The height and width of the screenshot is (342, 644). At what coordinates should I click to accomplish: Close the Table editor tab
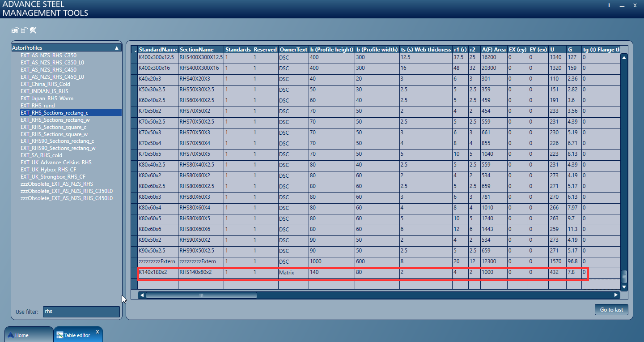(x=97, y=332)
